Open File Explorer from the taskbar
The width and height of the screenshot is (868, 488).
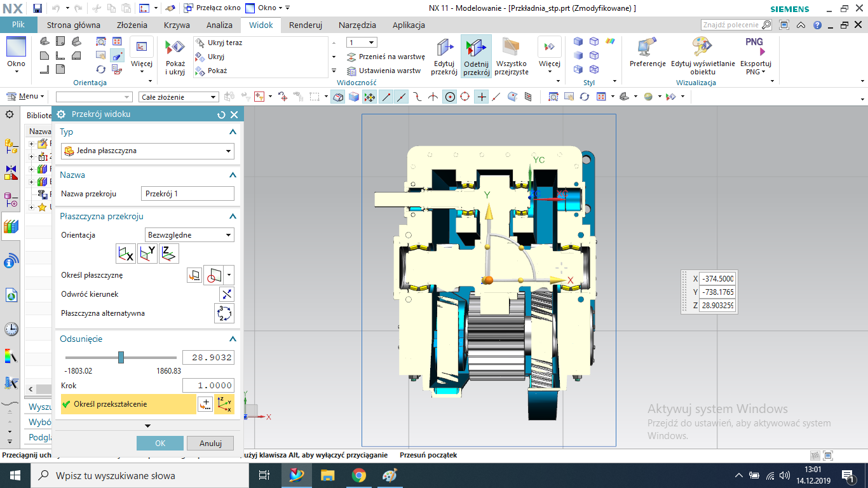tap(328, 475)
